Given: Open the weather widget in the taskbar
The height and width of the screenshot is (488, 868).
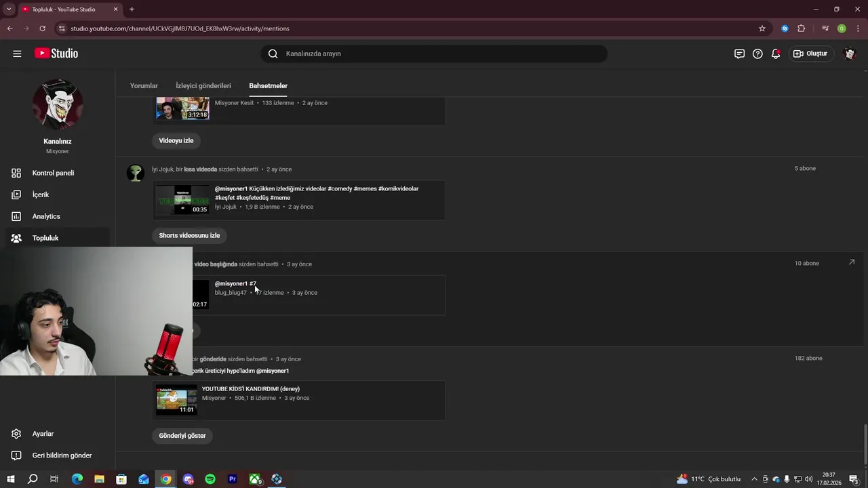Looking at the screenshot, I should 709,479.
